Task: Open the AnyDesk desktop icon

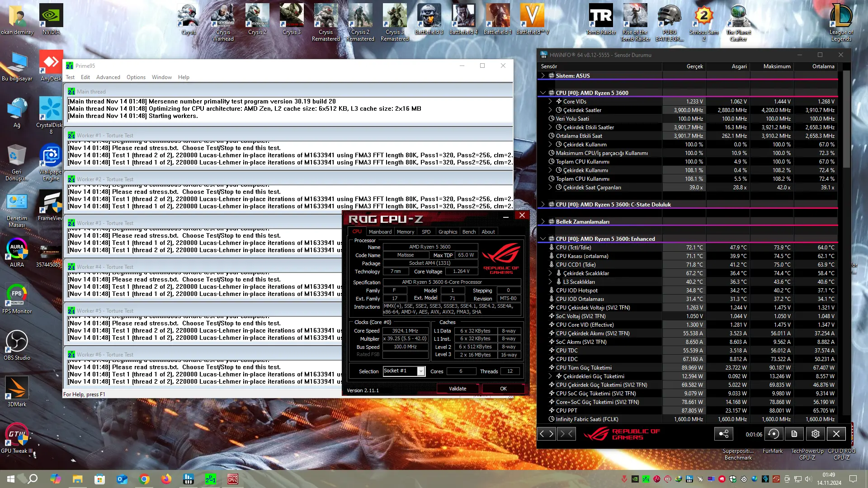Action: click(51, 66)
